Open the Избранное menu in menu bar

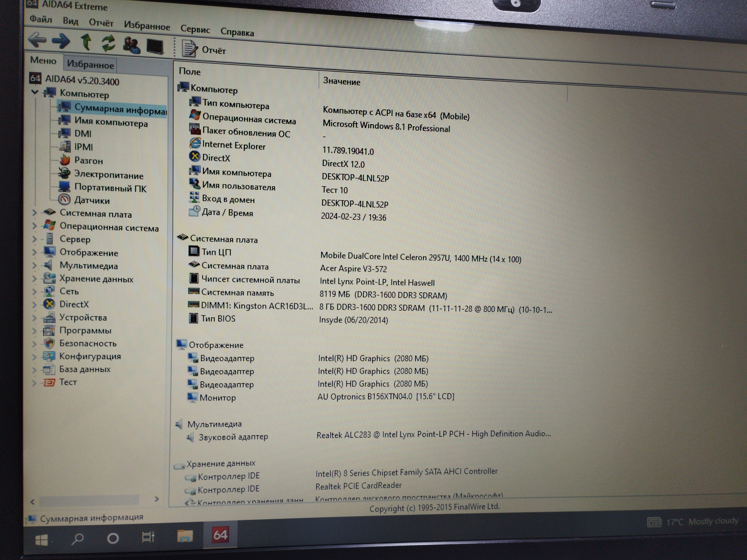click(x=147, y=26)
